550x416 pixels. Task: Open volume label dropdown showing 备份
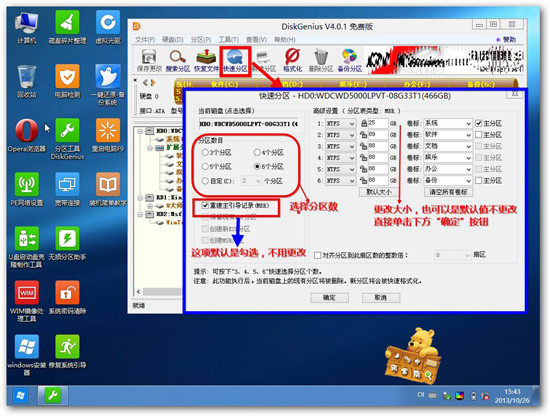pos(448,181)
